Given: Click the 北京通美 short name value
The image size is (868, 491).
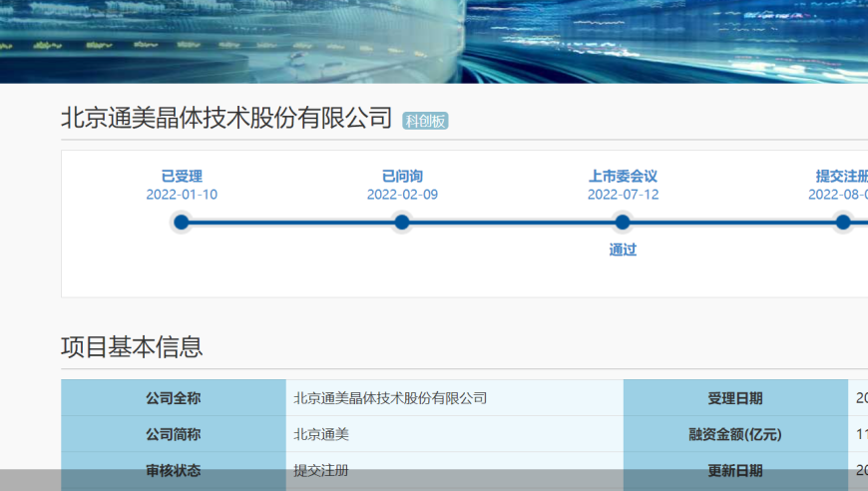Looking at the screenshot, I should click(321, 434).
